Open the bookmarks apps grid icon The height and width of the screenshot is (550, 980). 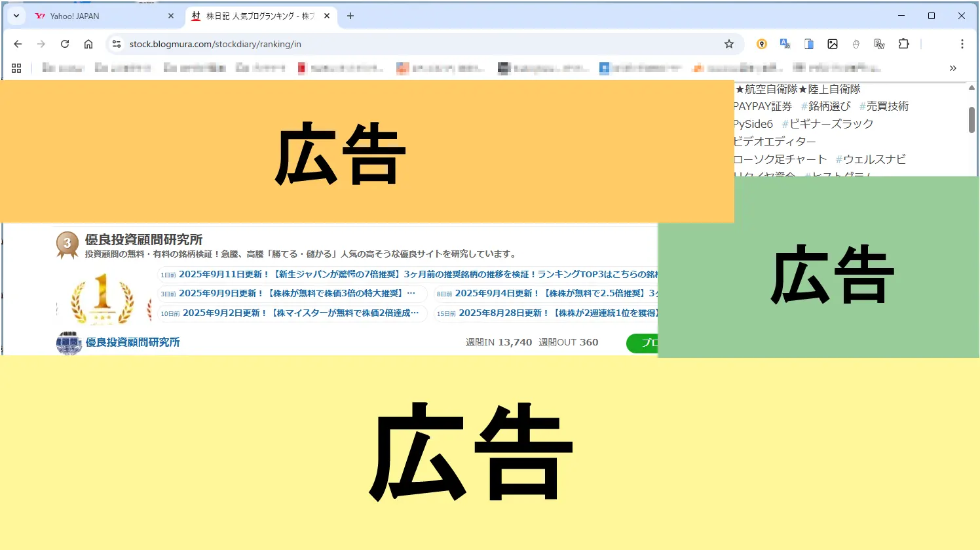coord(16,68)
